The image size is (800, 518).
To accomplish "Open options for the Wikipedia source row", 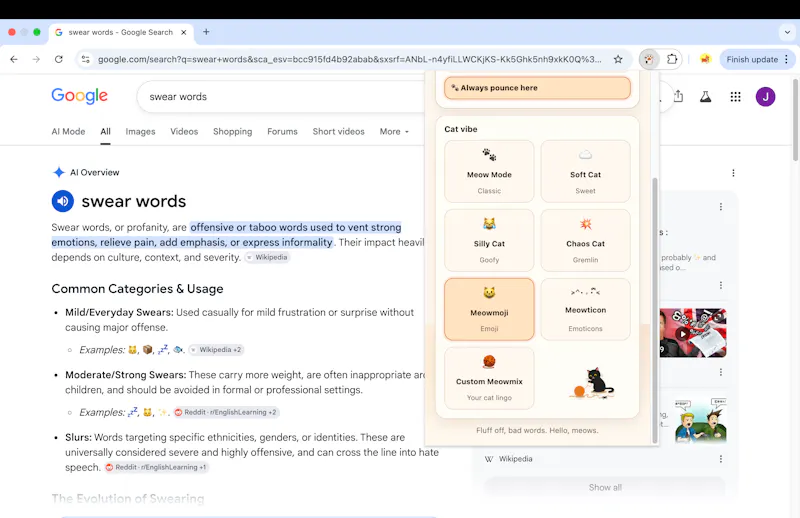I will pos(720,459).
